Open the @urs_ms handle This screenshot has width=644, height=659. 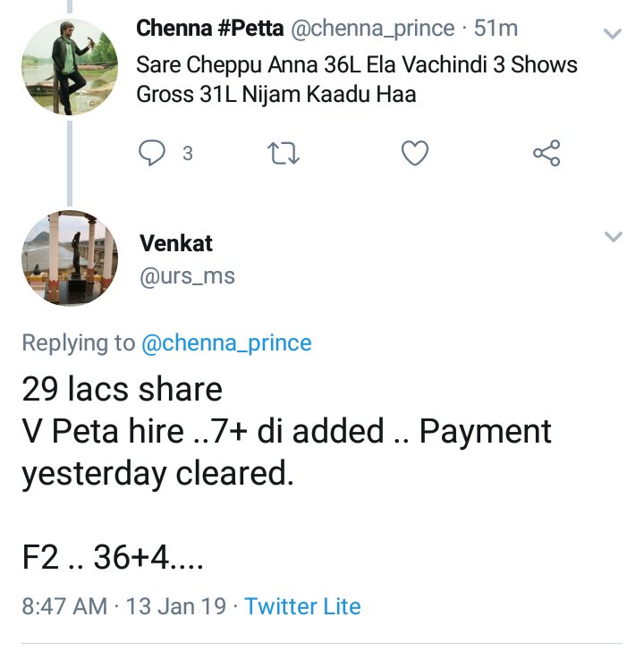point(187,276)
